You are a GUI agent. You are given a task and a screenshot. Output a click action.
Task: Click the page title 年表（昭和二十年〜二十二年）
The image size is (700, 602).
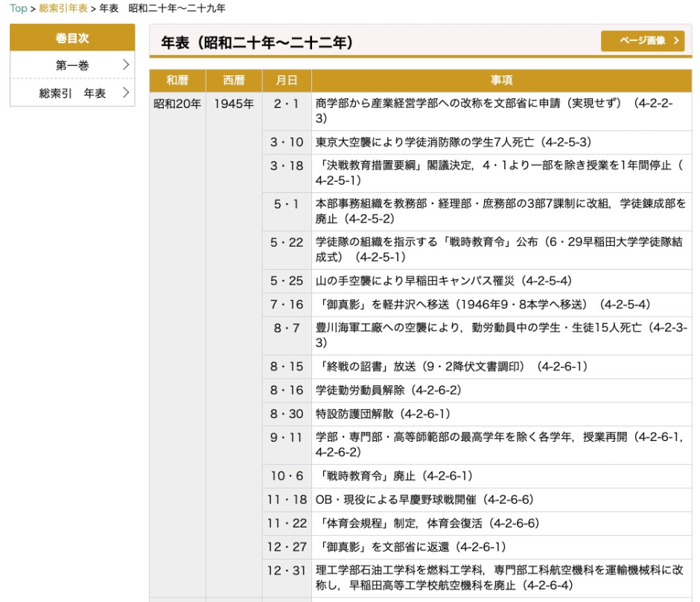(x=257, y=43)
